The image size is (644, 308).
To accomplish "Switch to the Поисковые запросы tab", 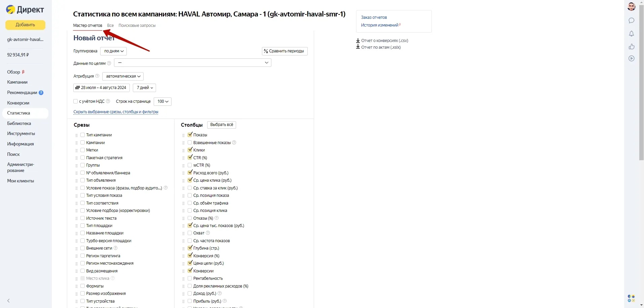I will [x=137, y=26].
